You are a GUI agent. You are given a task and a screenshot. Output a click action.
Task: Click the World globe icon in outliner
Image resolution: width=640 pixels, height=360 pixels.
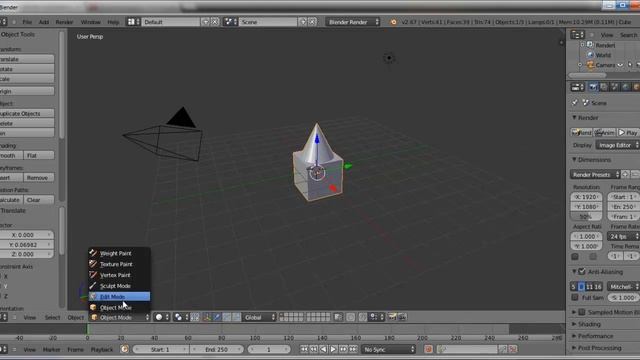click(590, 55)
